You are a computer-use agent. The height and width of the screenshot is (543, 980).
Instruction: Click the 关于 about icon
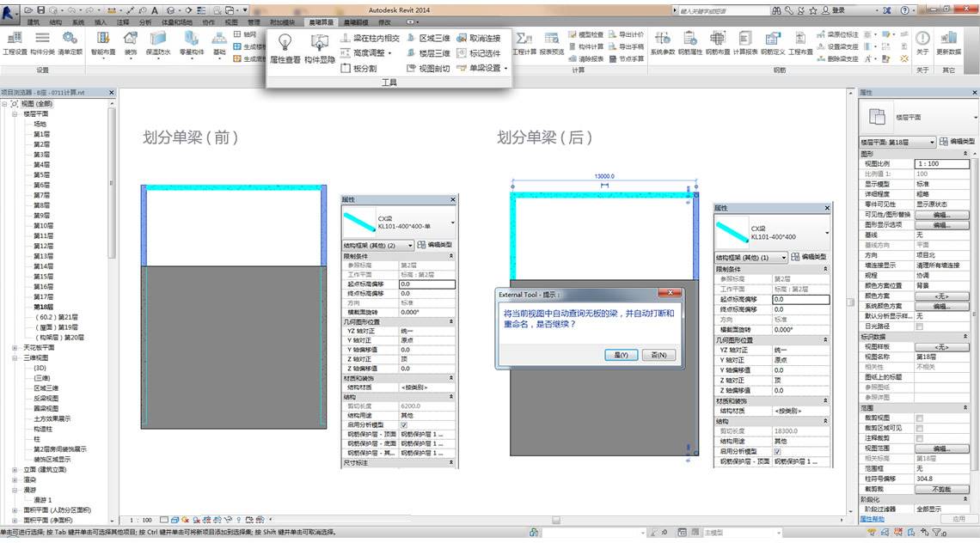click(x=922, y=39)
